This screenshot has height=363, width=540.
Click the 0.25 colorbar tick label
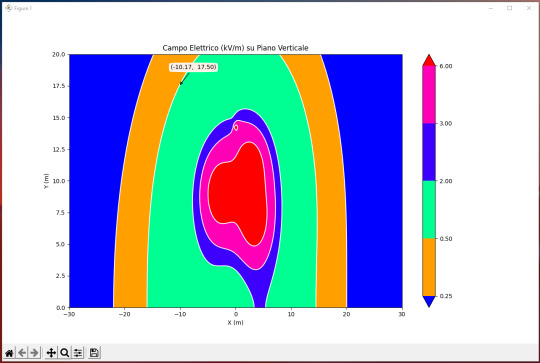[446, 296]
